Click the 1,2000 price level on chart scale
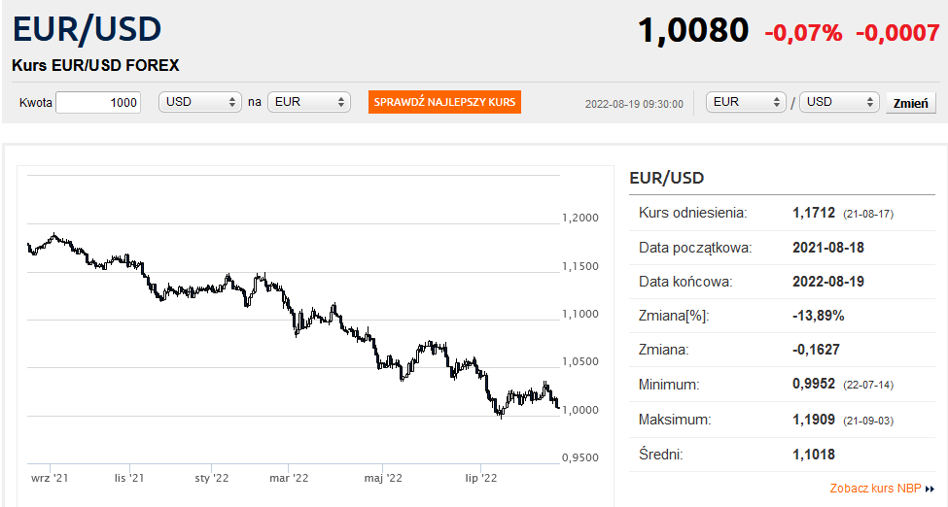The image size is (948, 507). (579, 218)
